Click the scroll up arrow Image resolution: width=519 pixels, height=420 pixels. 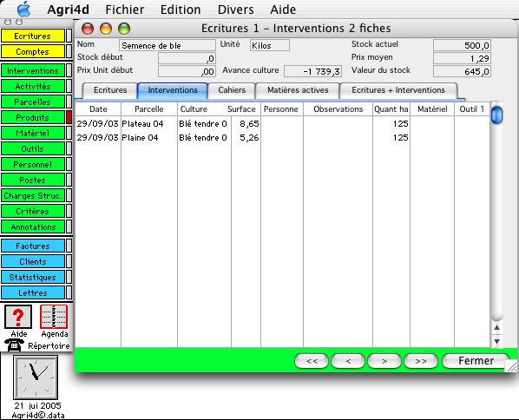(496, 328)
